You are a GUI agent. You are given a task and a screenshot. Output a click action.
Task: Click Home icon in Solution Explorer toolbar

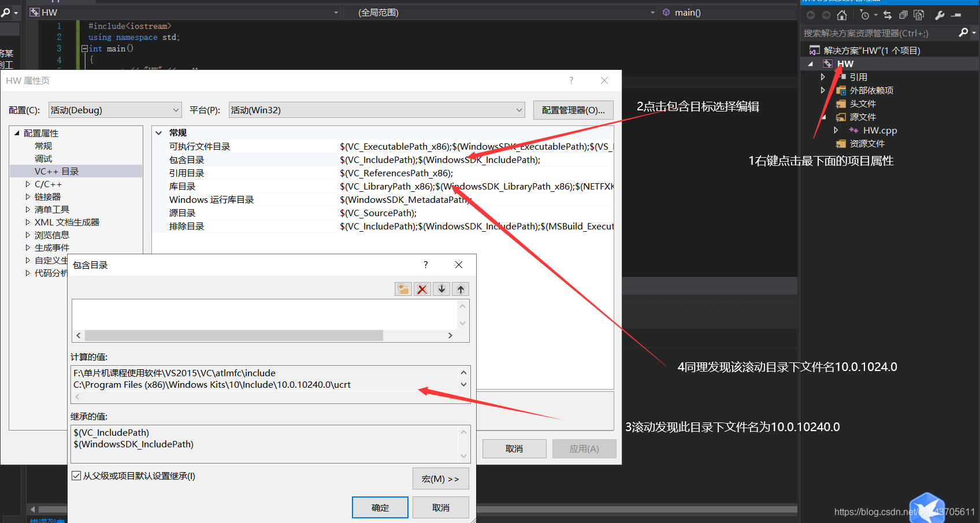842,15
